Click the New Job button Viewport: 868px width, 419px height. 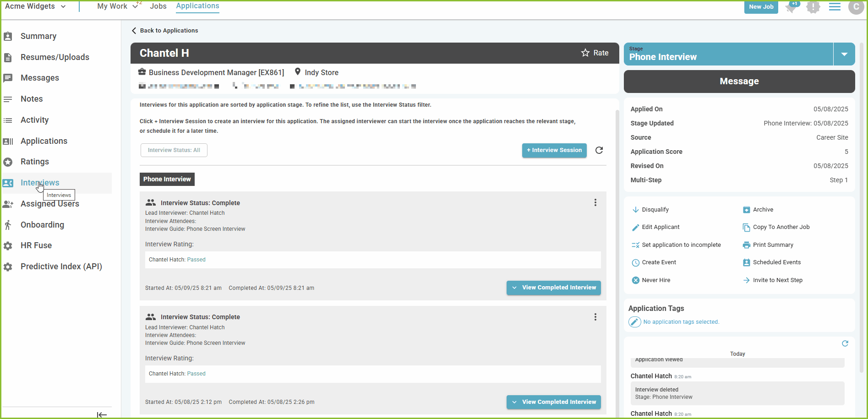pos(760,7)
